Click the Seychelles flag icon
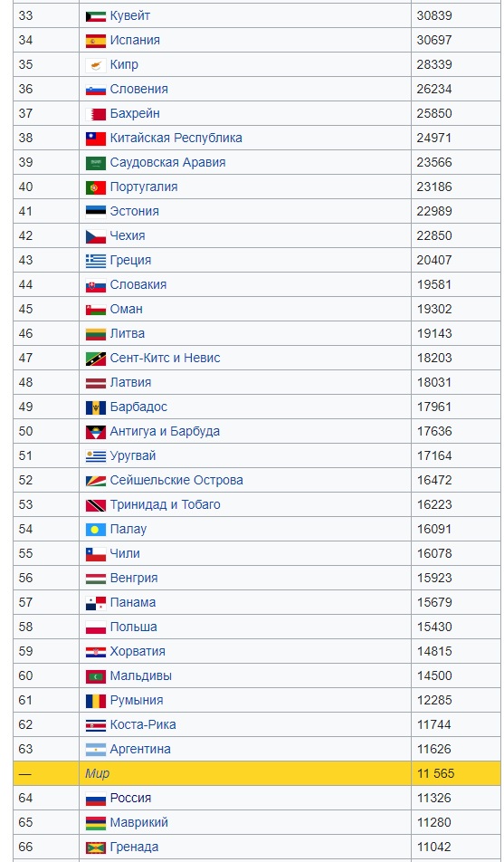504x862 pixels. point(96,481)
